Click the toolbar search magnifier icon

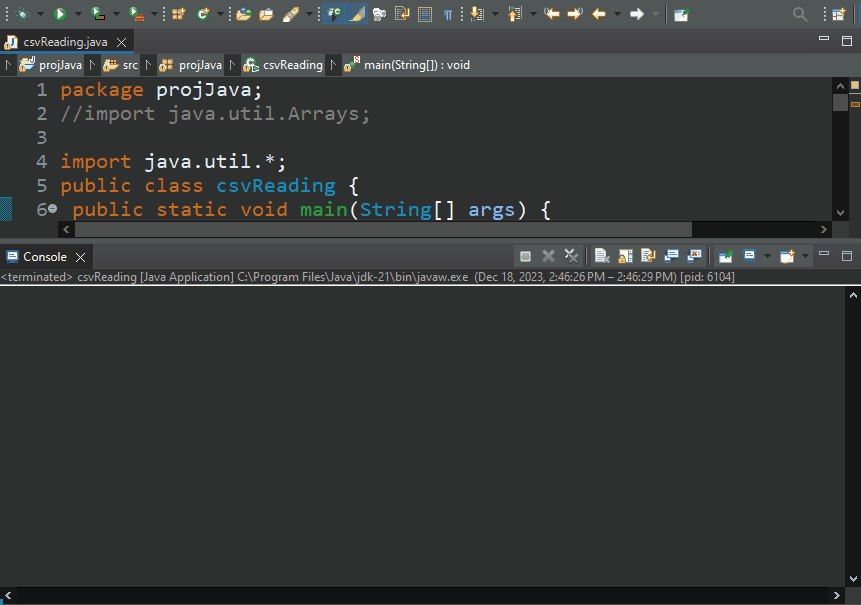coord(800,14)
